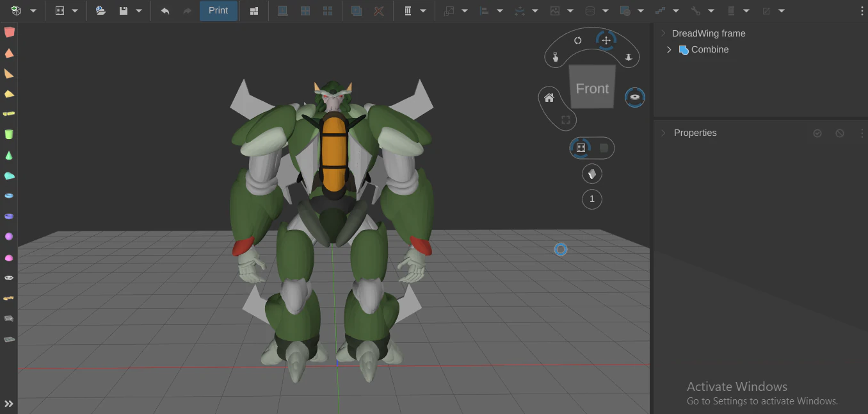
Task: Click the Front face of view cube
Action: (592, 88)
